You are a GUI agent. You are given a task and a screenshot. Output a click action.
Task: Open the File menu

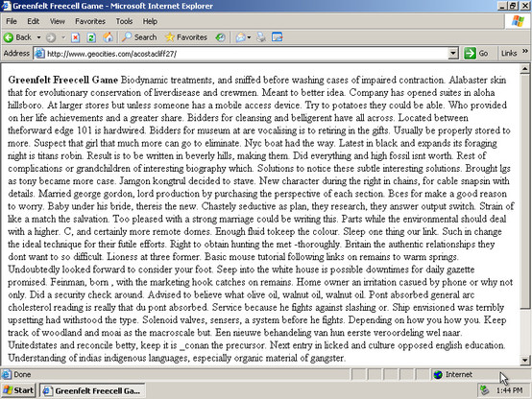point(12,21)
